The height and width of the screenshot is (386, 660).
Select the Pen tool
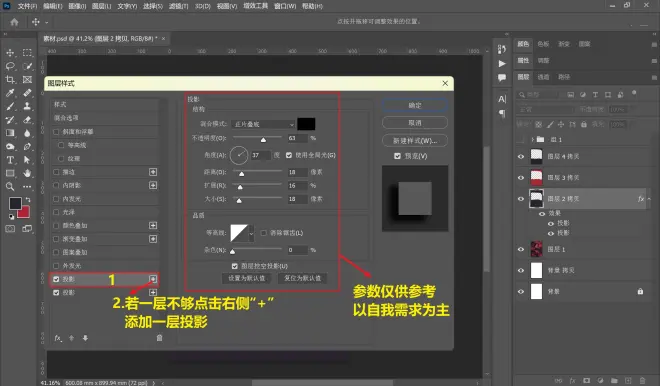[x=27, y=146]
